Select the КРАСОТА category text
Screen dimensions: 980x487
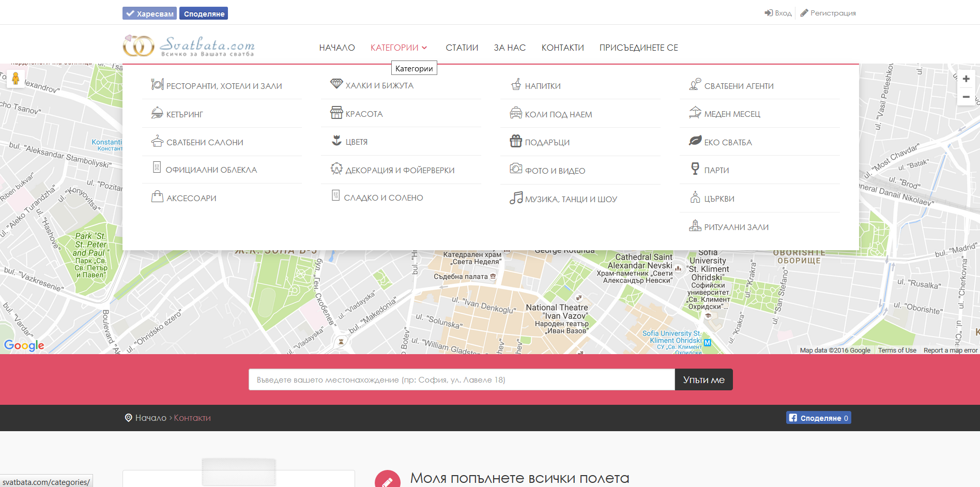click(364, 114)
